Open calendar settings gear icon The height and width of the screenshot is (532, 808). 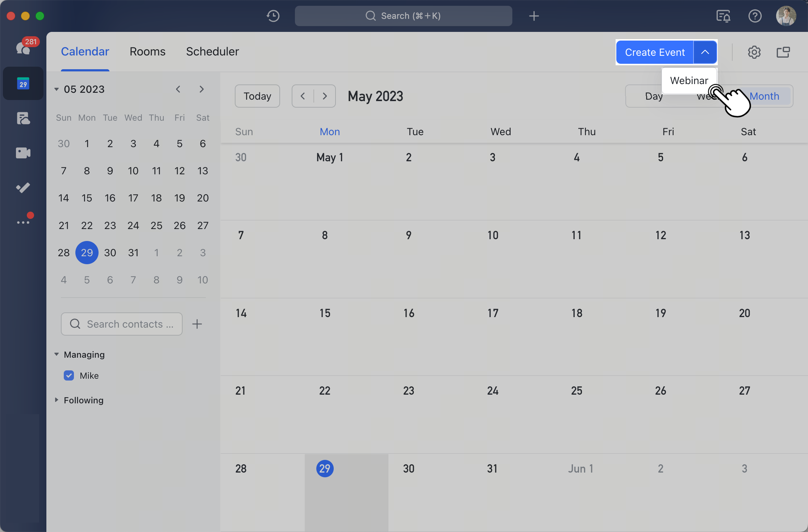coord(754,52)
